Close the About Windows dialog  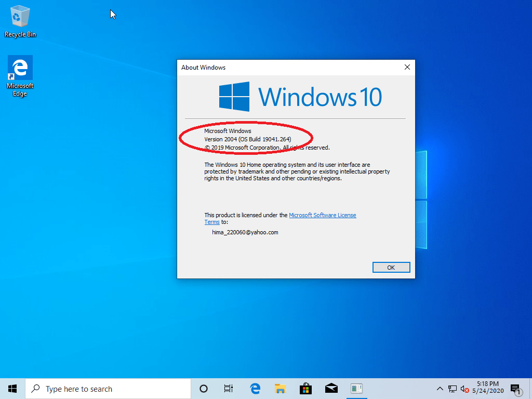pyautogui.click(x=407, y=67)
